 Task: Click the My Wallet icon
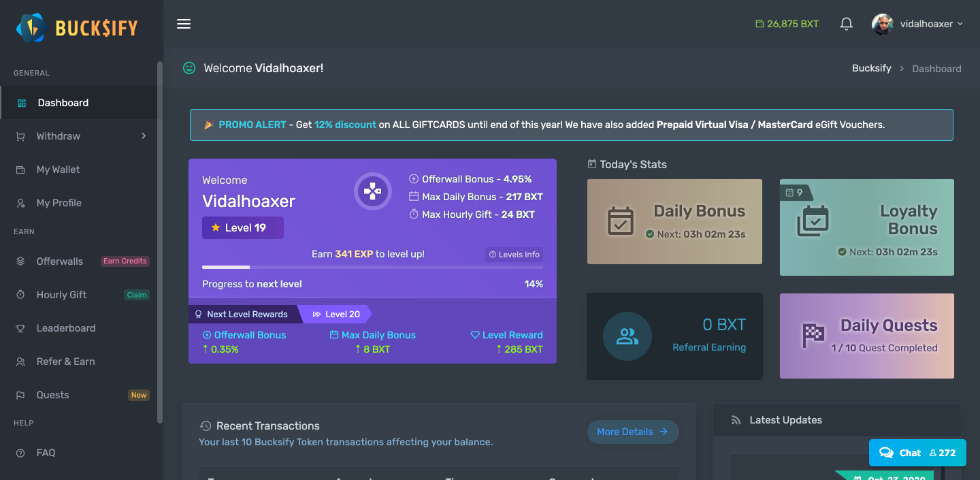click(x=20, y=170)
